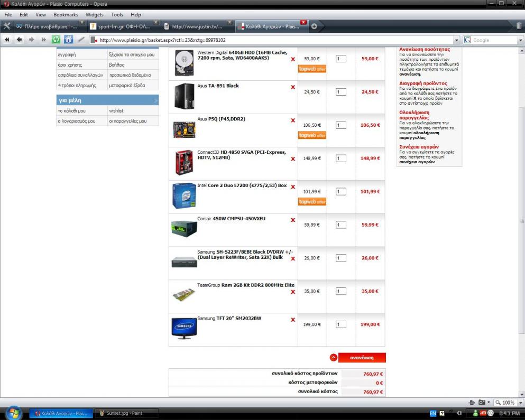The height and width of the screenshot is (420, 525).
Task: Open the βοήθεια link
Action: click(x=116, y=65)
